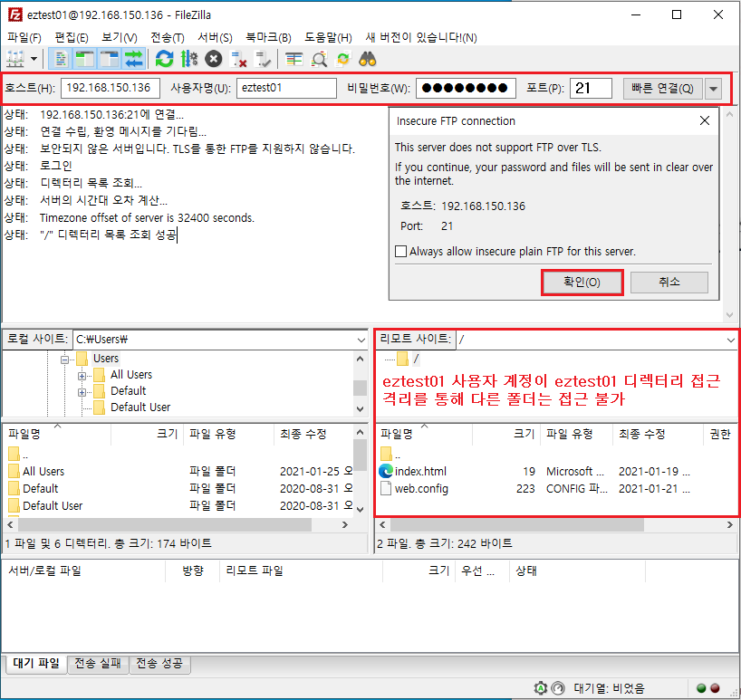
Task: Check Always allow insecure plain FTP
Action: pyautogui.click(x=400, y=251)
